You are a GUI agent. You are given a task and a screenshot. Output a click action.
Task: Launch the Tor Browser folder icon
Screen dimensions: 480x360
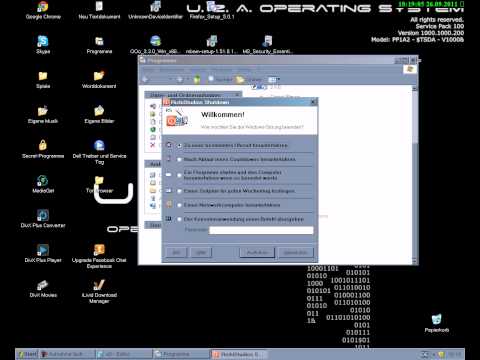[x=99, y=181]
